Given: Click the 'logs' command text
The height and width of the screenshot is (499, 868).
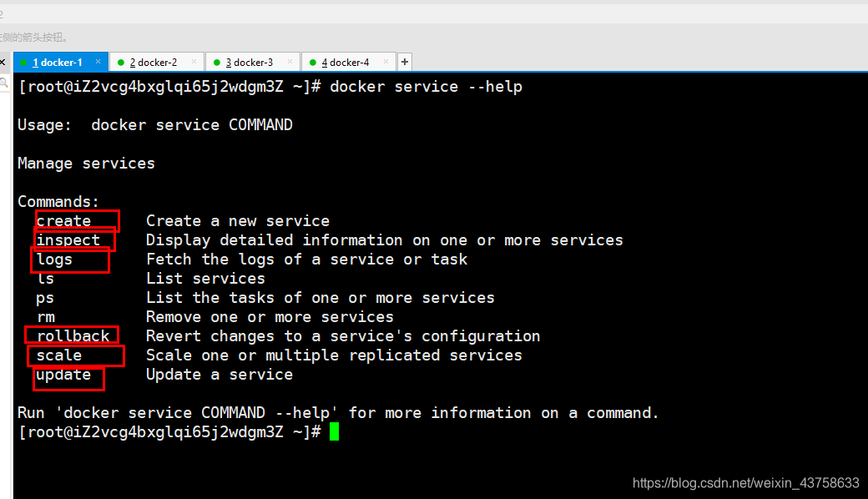Looking at the screenshot, I should [x=54, y=260].
